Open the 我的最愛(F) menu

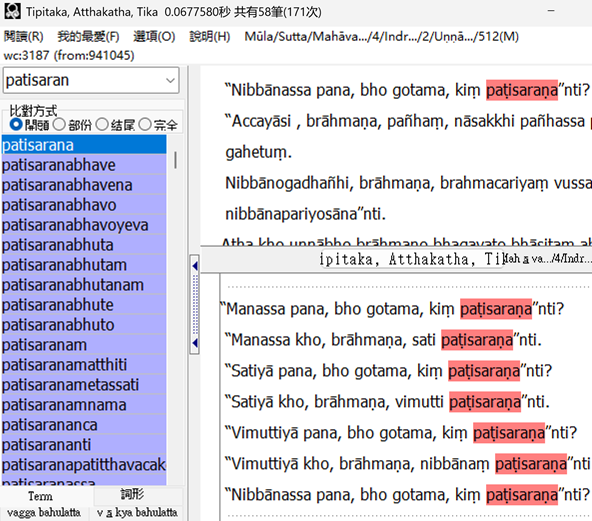88,37
